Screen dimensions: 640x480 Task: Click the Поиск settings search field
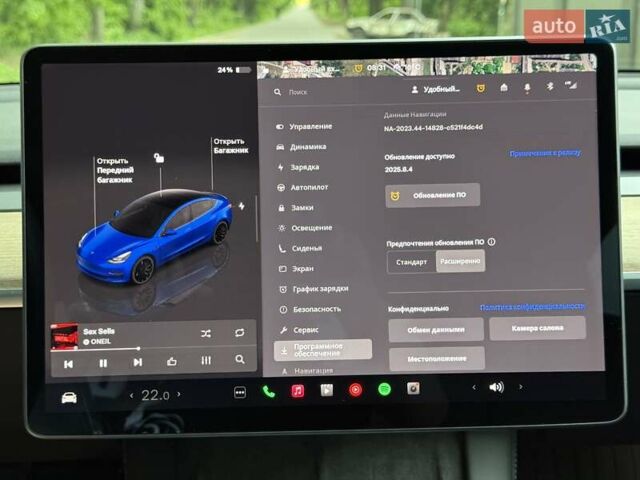pyautogui.click(x=300, y=91)
